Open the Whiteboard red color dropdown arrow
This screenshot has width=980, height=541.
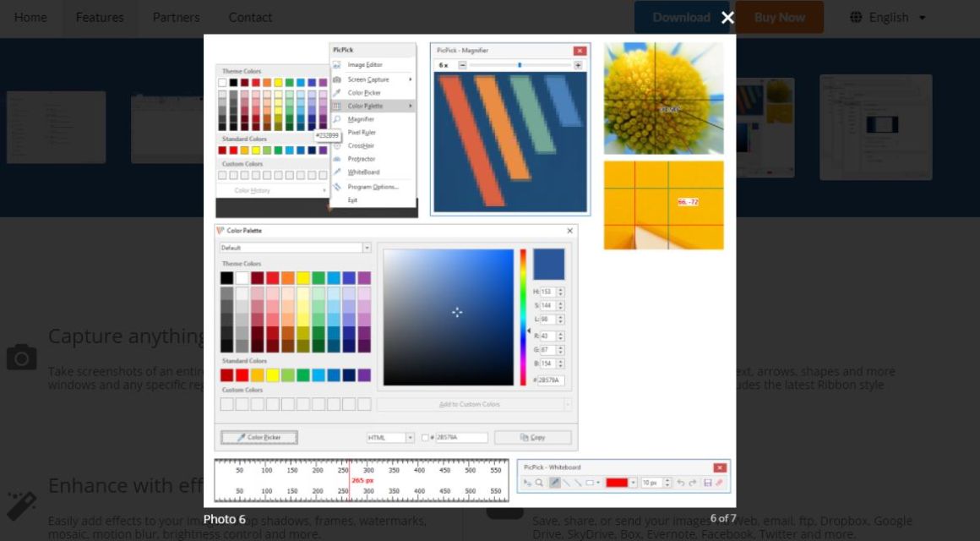(633, 483)
